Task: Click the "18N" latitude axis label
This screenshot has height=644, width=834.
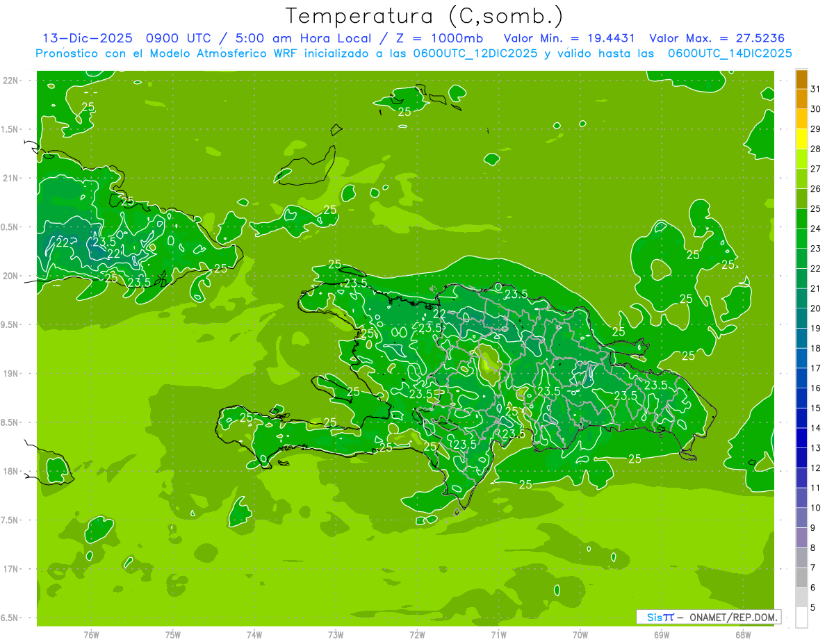Action: click(12, 471)
